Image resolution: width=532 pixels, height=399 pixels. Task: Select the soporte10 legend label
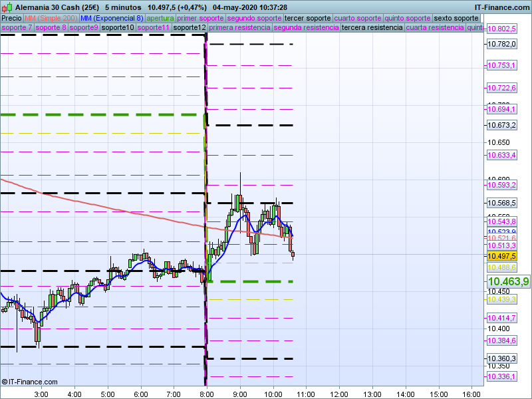(x=118, y=27)
